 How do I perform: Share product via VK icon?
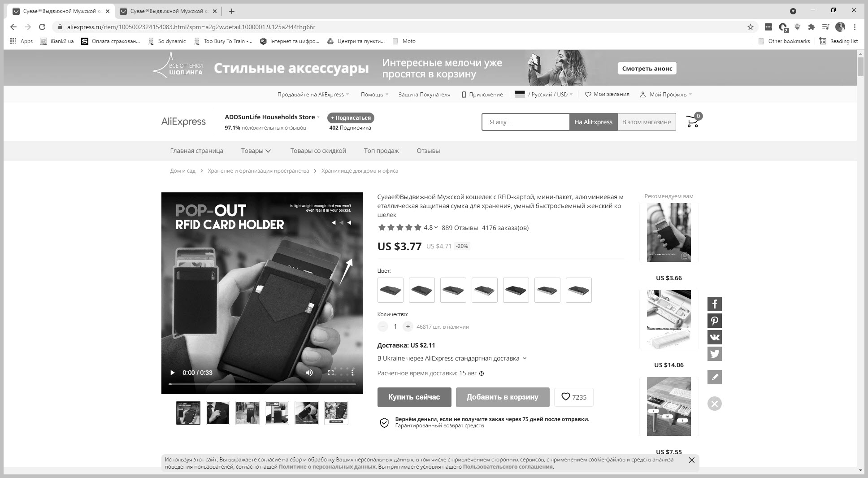(x=714, y=337)
